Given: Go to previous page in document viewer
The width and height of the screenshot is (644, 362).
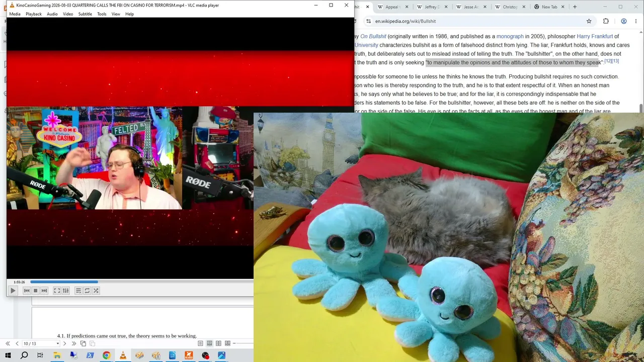Looking at the screenshot, I should [x=17, y=343].
